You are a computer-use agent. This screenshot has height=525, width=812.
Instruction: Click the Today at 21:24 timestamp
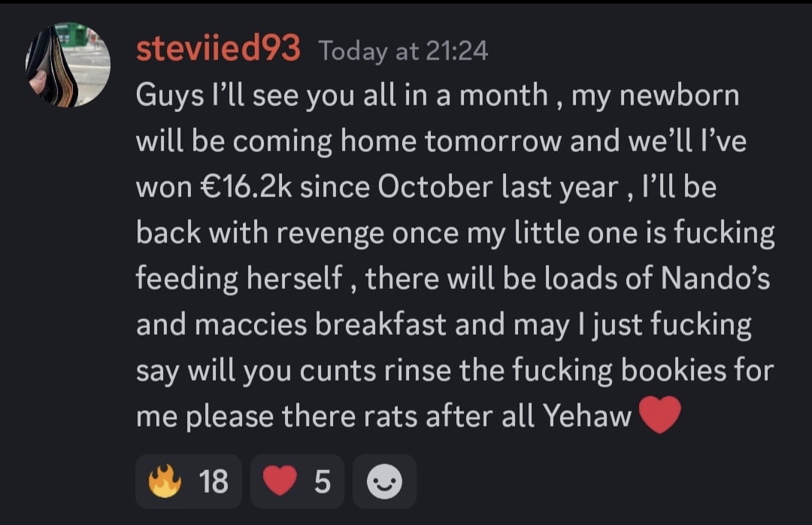[403, 51]
